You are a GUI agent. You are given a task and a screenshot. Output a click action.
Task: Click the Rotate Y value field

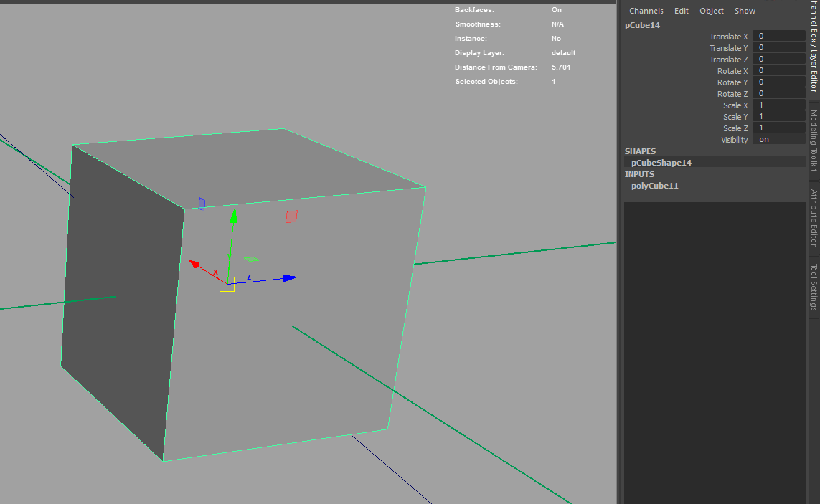pos(778,82)
